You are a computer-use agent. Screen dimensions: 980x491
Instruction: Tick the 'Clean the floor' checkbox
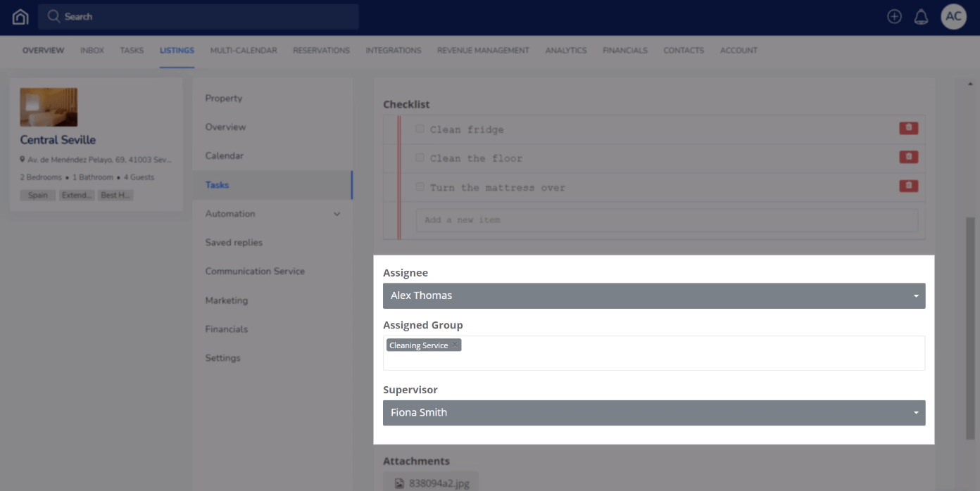tap(420, 158)
